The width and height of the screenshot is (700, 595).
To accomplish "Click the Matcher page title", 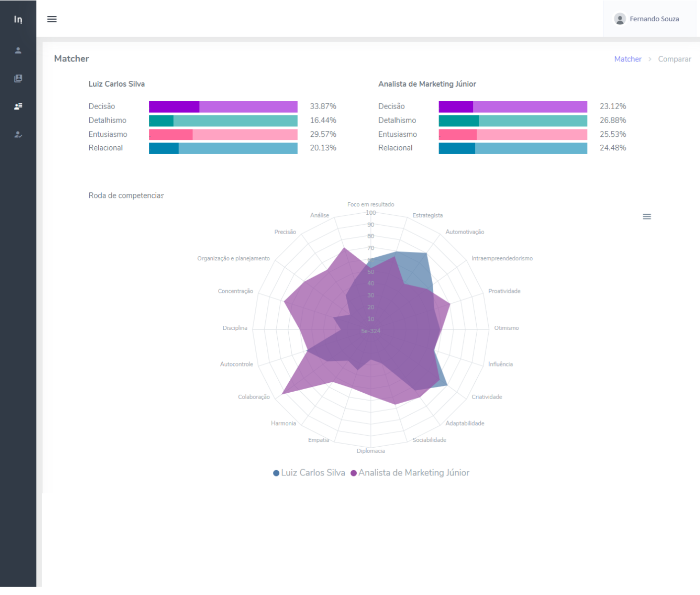I will [x=71, y=59].
